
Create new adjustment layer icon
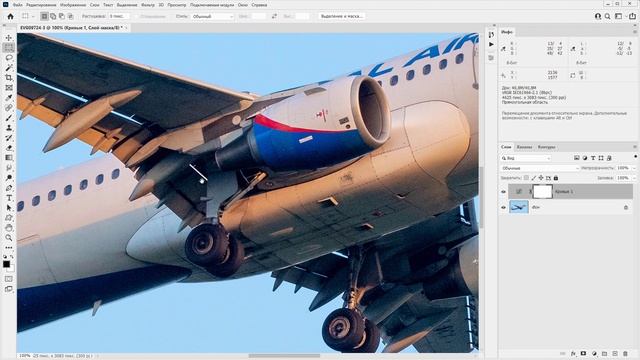[594, 353]
